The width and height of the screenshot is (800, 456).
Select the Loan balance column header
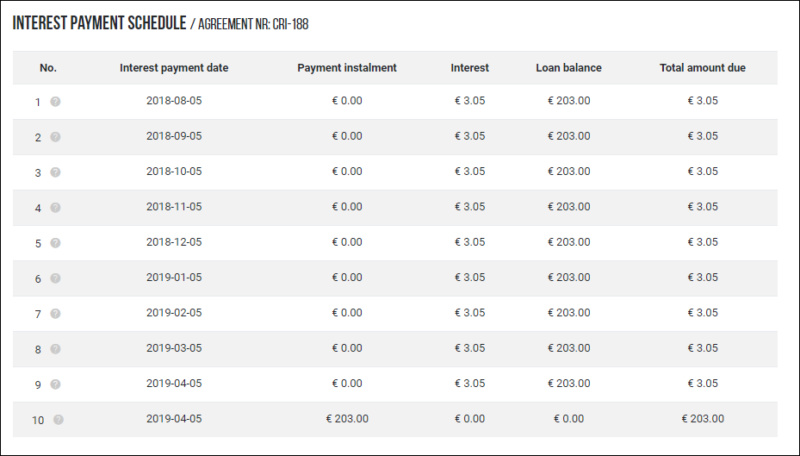click(568, 68)
